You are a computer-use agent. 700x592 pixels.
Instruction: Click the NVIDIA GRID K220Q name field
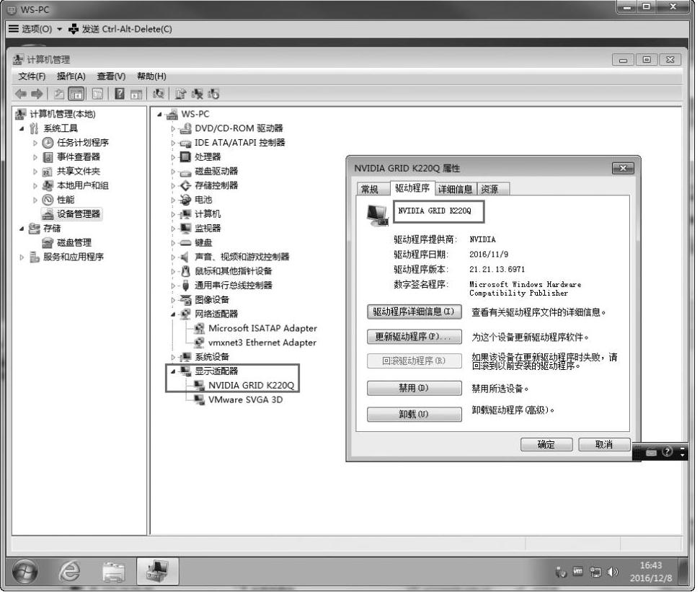[x=438, y=211]
